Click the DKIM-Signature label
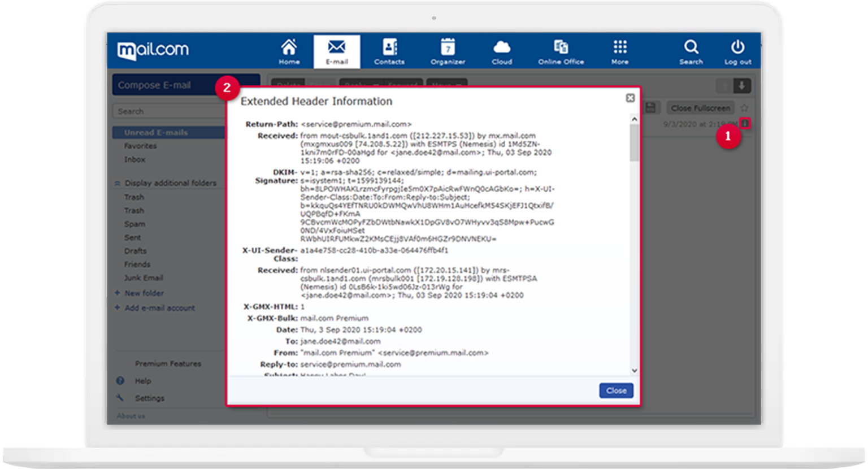This screenshot has height=469, width=868. click(276, 176)
